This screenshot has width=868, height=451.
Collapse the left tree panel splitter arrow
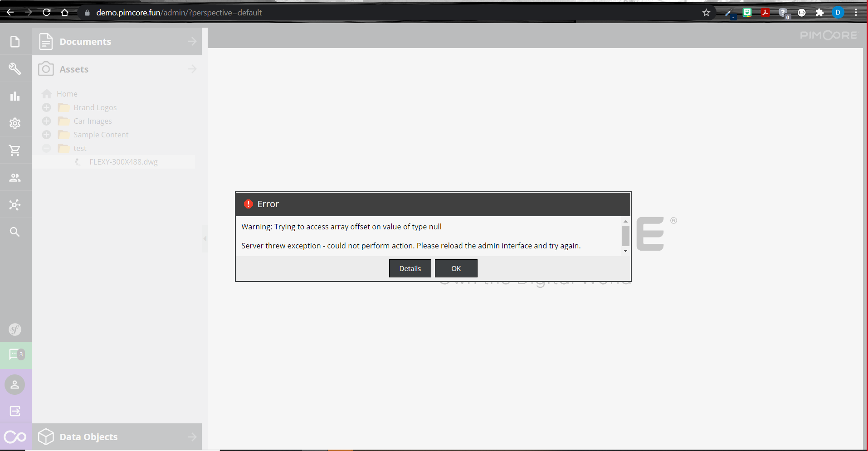point(205,238)
